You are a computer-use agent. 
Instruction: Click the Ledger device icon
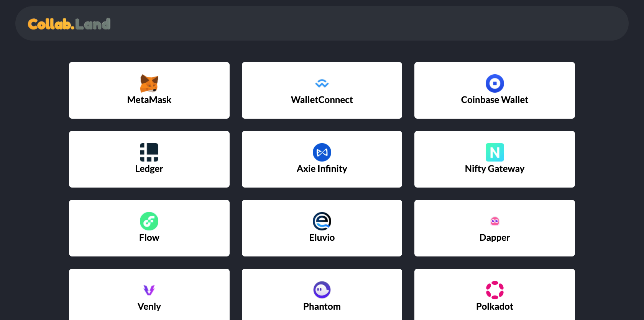(x=149, y=152)
